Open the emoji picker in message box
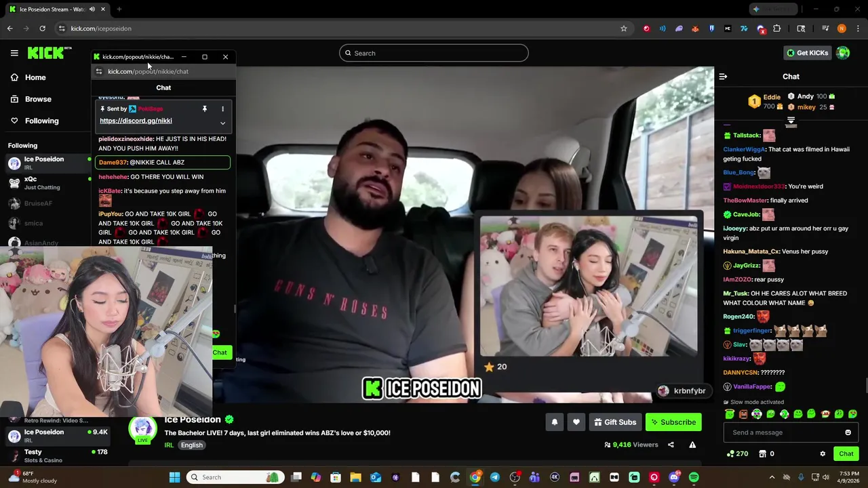Screen dimensions: 868x488 coord(848,432)
